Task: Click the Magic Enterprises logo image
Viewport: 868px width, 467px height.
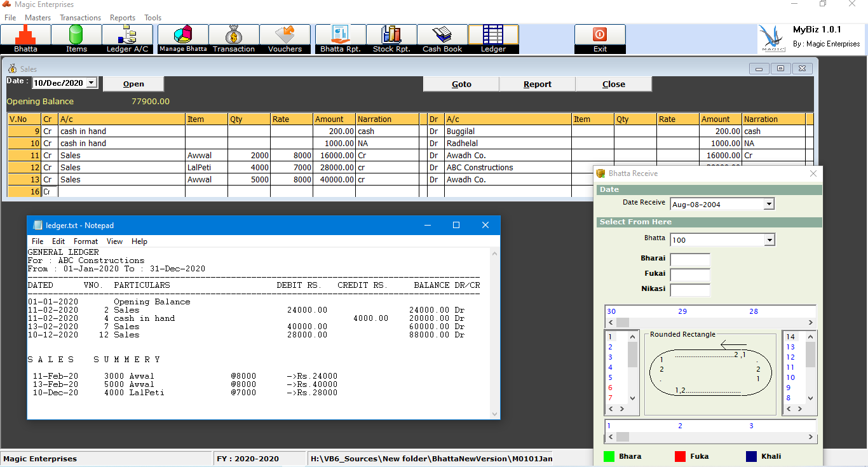Action: (x=773, y=39)
